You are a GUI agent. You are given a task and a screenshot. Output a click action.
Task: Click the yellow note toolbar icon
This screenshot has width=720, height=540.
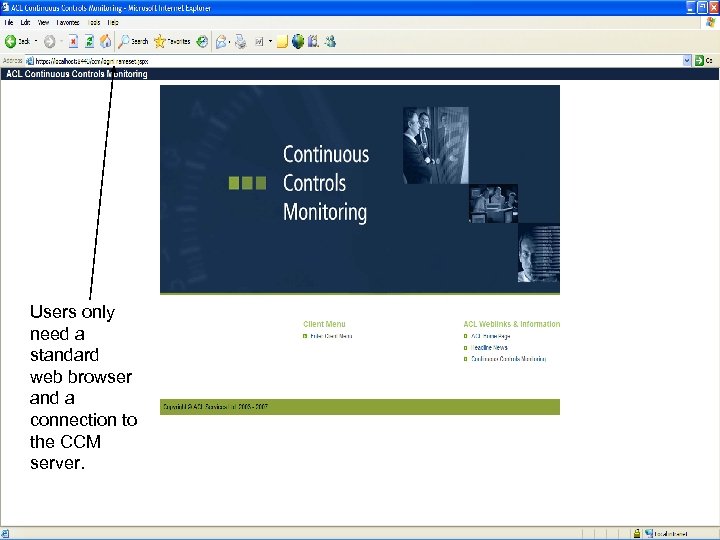coord(282,42)
